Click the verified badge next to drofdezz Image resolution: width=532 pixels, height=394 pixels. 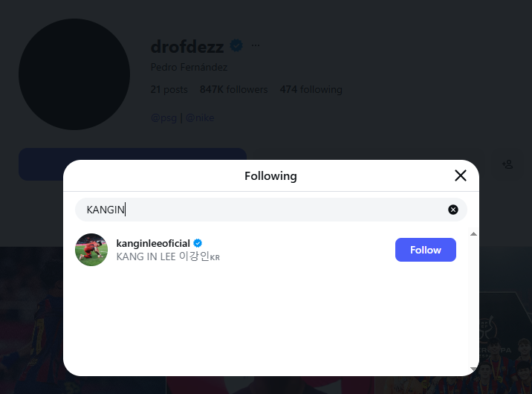[237, 45]
